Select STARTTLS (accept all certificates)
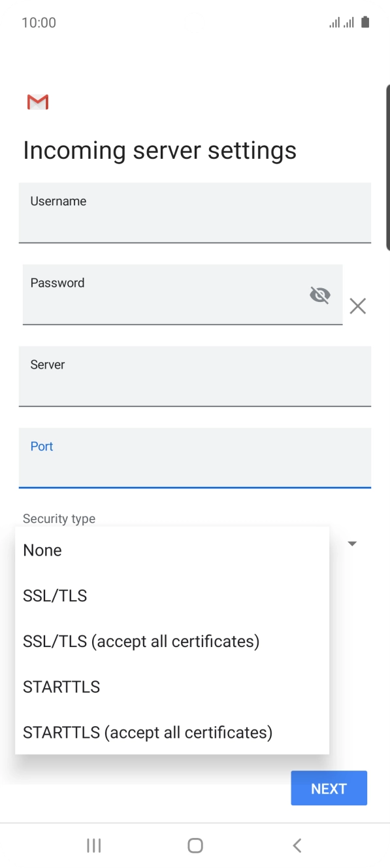 172,732
